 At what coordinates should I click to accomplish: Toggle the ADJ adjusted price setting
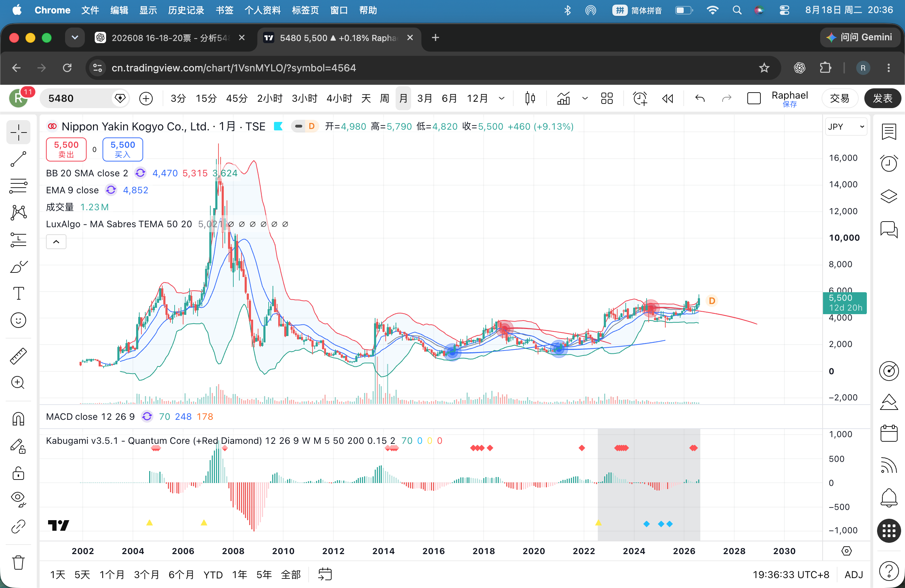tap(854, 574)
